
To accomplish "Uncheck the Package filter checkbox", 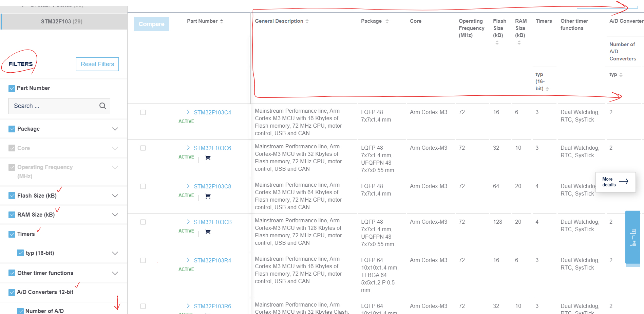I will (x=12, y=129).
